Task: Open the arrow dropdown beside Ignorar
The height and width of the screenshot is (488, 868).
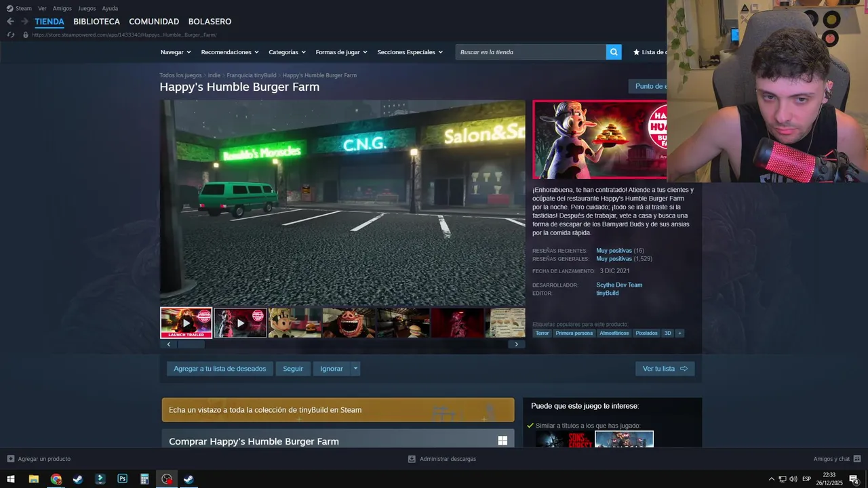Action: pos(355,369)
